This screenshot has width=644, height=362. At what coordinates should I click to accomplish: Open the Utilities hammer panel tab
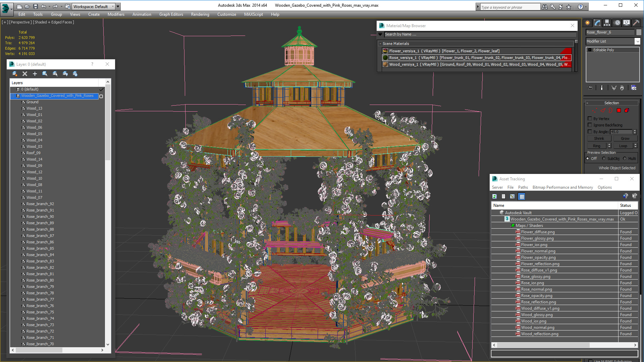click(x=636, y=23)
